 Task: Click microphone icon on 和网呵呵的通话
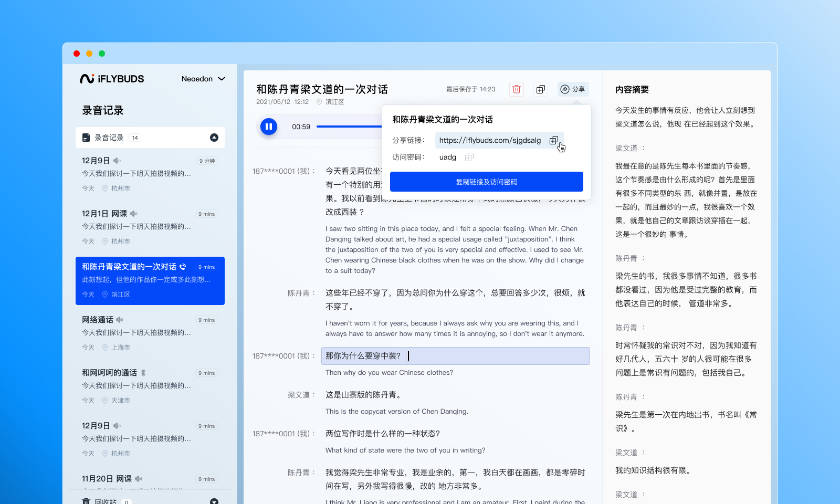coord(143,373)
